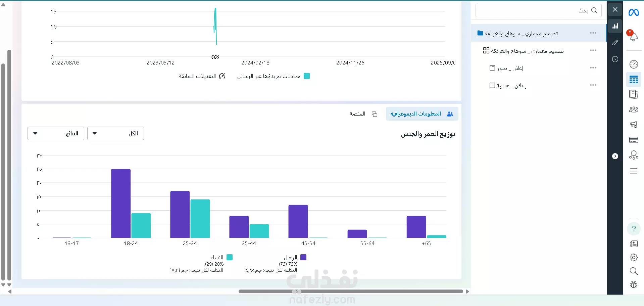This screenshot has width=644, height=306.
Task: Open the Audiences people icon
Action: coord(634,110)
